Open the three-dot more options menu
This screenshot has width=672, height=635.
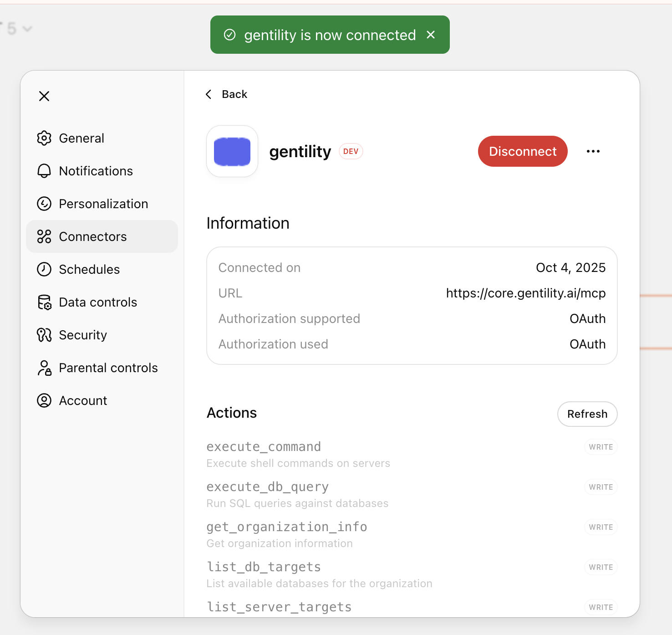[x=593, y=151]
